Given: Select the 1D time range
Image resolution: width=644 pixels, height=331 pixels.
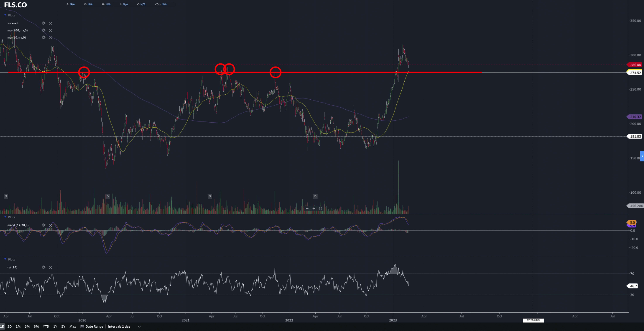Looking at the screenshot, I should point(2,327).
